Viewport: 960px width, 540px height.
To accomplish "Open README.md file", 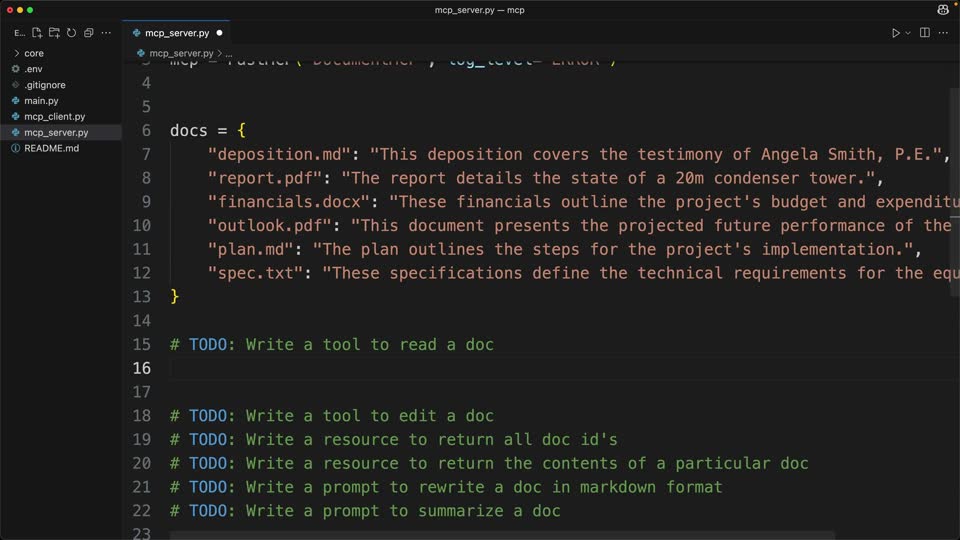I will tap(61, 148).
